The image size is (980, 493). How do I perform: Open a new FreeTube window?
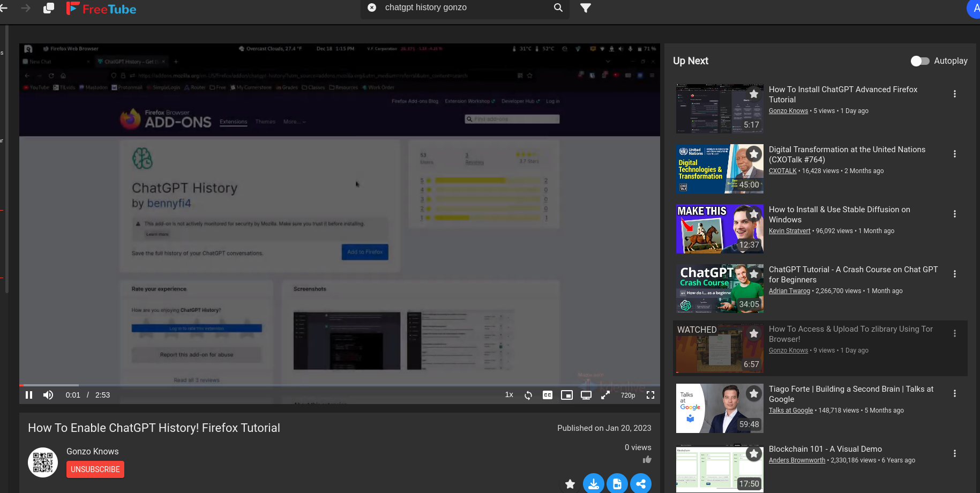(x=48, y=8)
